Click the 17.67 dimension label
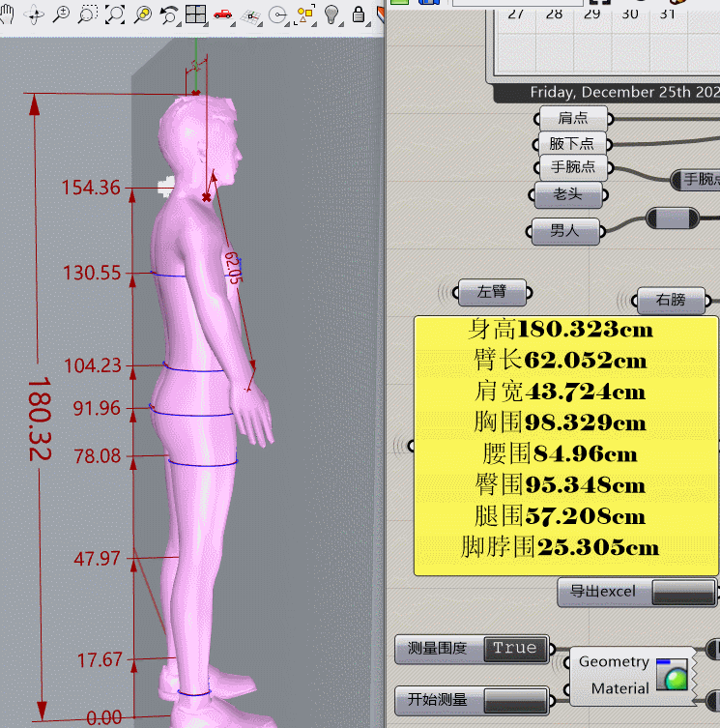Screen dimensions: 720x728 [100, 660]
